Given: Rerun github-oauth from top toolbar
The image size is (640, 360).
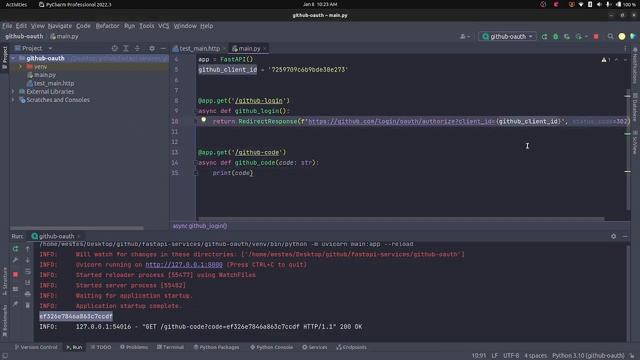Looking at the screenshot, I should point(544,37).
